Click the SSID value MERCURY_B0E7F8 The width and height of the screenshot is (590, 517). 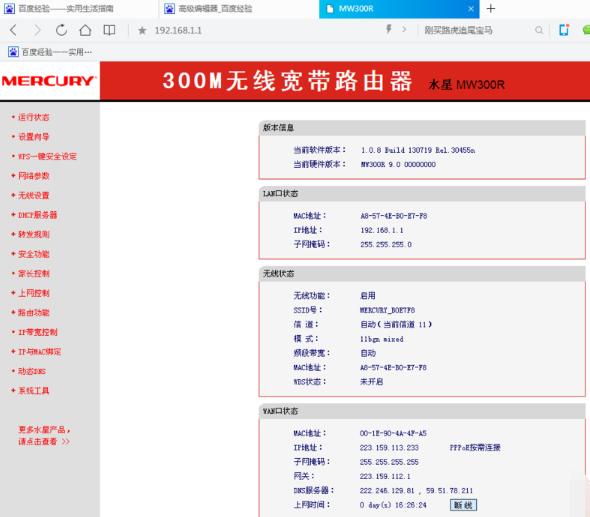click(387, 310)
